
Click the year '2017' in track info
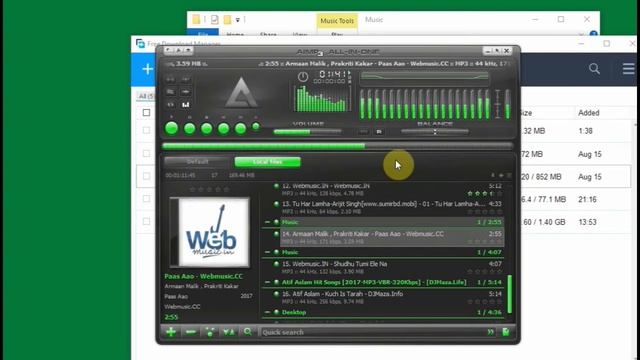tap(246, 296)
